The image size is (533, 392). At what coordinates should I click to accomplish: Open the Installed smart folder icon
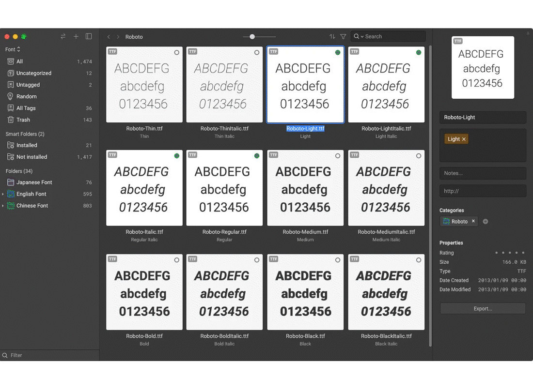[x=11, y=145]
